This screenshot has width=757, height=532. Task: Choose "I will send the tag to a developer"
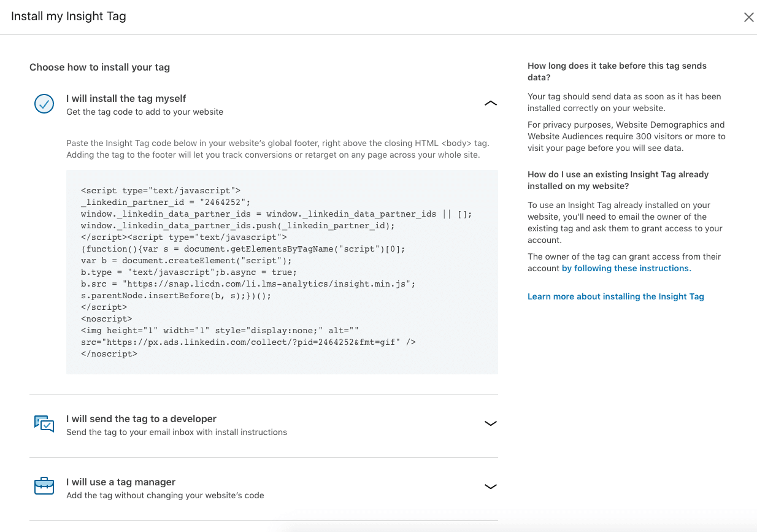tap(141, 418)
